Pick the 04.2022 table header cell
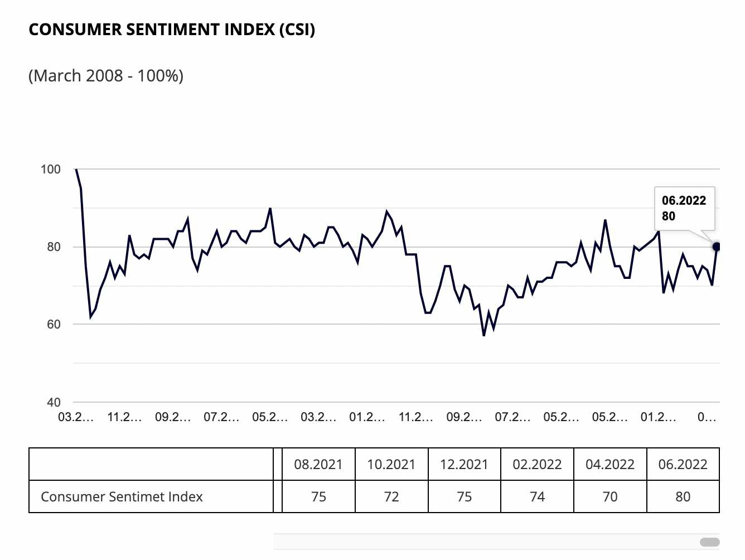Screen dimensions: 745x560 (x=610, y=464)
